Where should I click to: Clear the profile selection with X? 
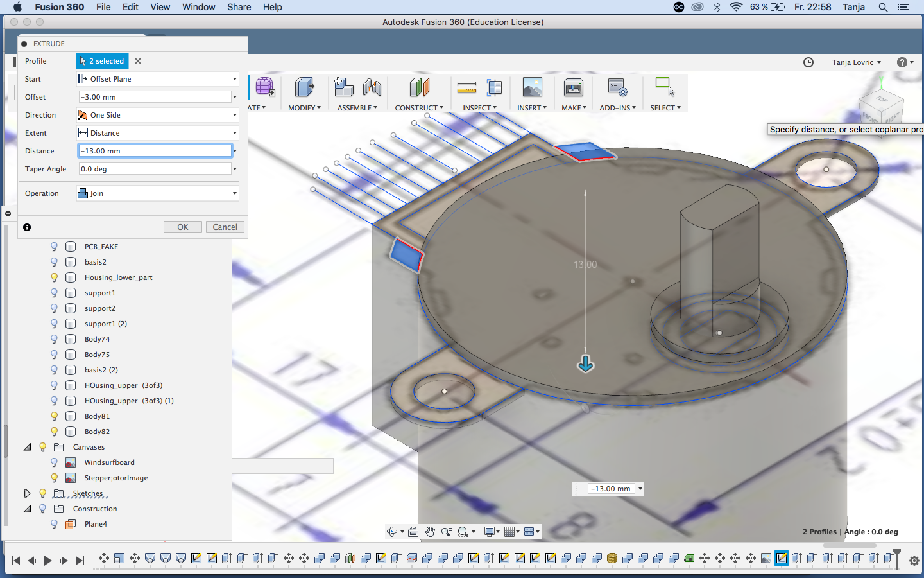[138, 61]
